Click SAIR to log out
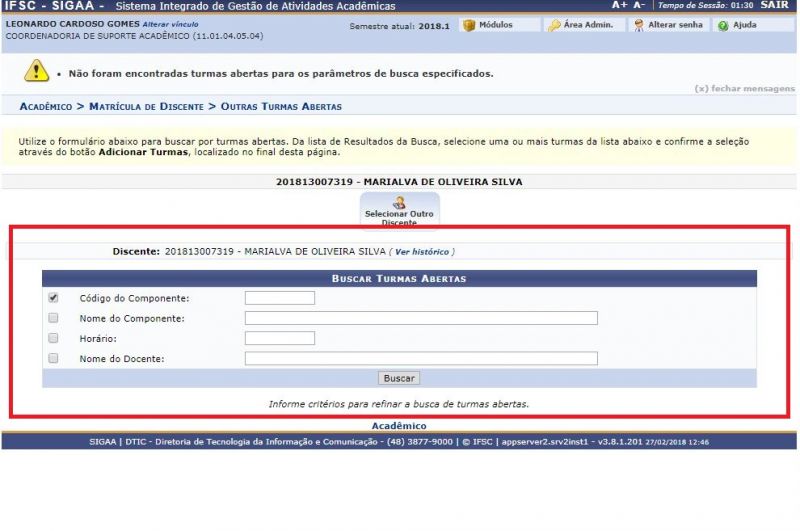The image size is (800, 531). pyautogui.click(x=774, y=6)
